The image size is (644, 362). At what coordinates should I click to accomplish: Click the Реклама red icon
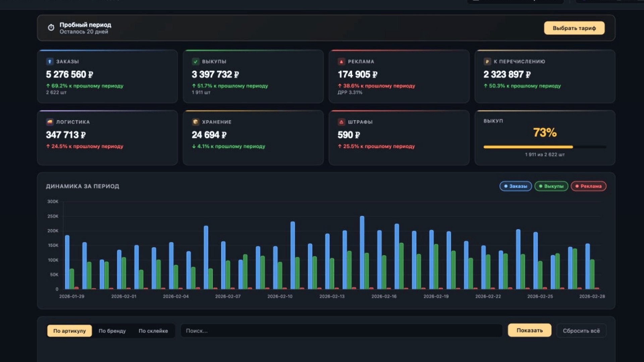pos(341,61)
